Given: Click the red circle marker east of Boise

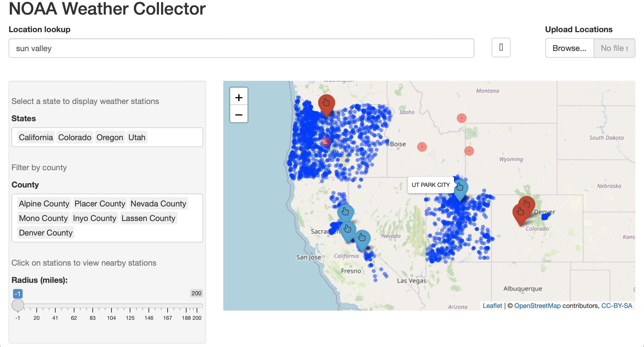Looking at the screenshot, I should point(422,147).
